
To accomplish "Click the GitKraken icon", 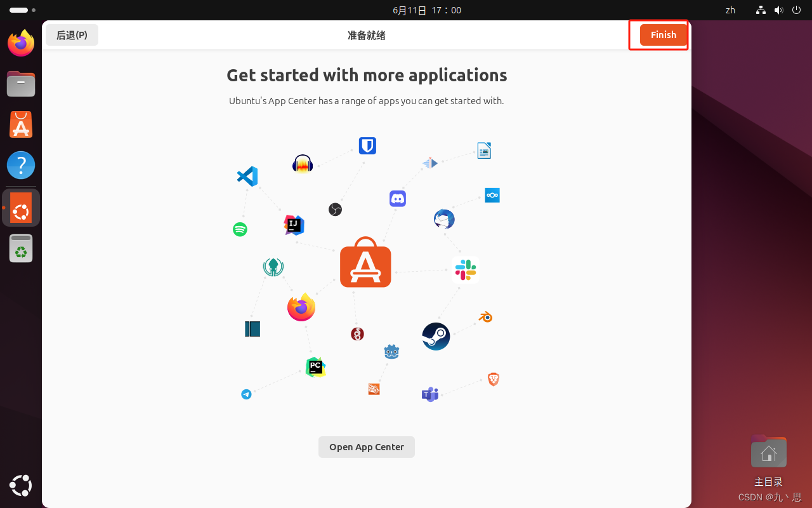I will pos(273,267).
